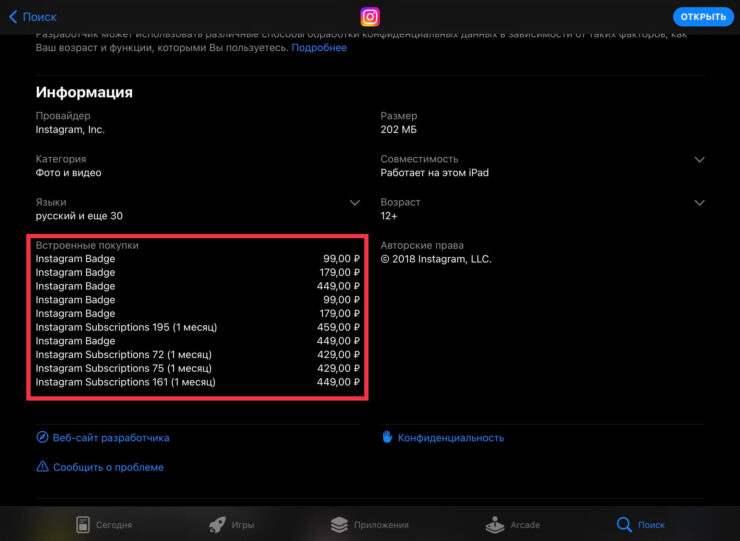Click the compass icon for developer website
This screenshot has width=740, height=541.
pos(42,437)
